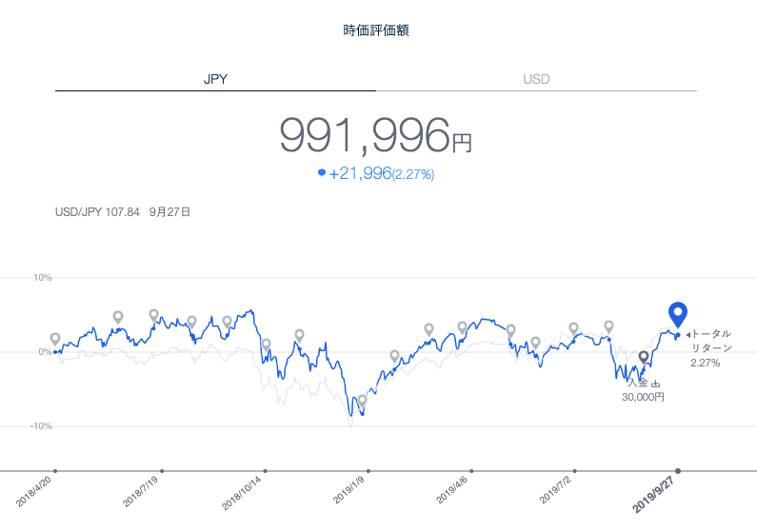Screen dimensions: 757x532
Task: Jump to 2019/4/6 timeline axis dot
Action: (x=471, y=470)
